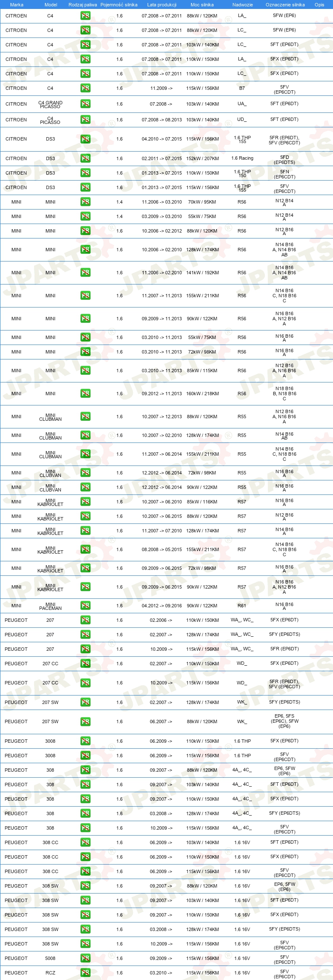
Task: Click the Lata produkcji column header
Action: [162, 5]
